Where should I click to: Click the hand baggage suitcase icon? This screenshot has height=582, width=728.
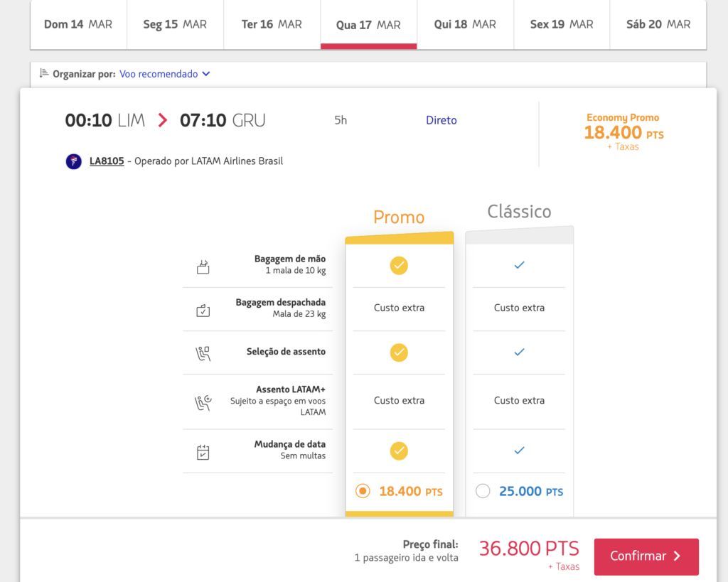pos(203,266)
